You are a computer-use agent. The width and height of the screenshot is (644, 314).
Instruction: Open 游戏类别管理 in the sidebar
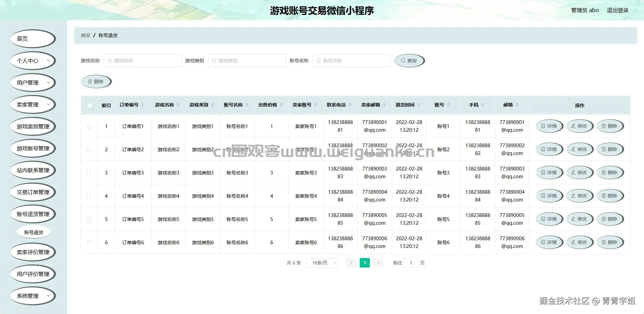point(33,126)
